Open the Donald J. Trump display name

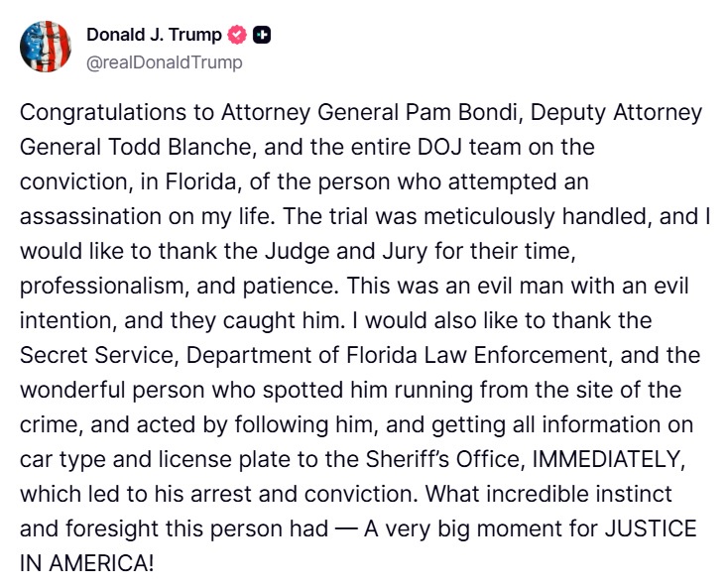[x=154, y=35]
